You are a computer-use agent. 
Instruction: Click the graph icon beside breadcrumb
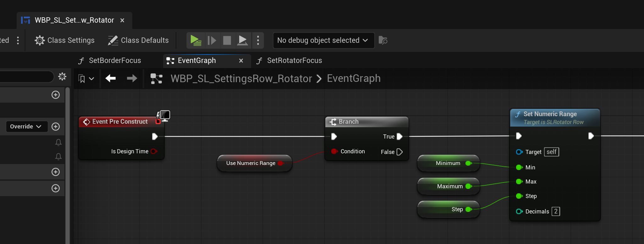pos(157,79)
